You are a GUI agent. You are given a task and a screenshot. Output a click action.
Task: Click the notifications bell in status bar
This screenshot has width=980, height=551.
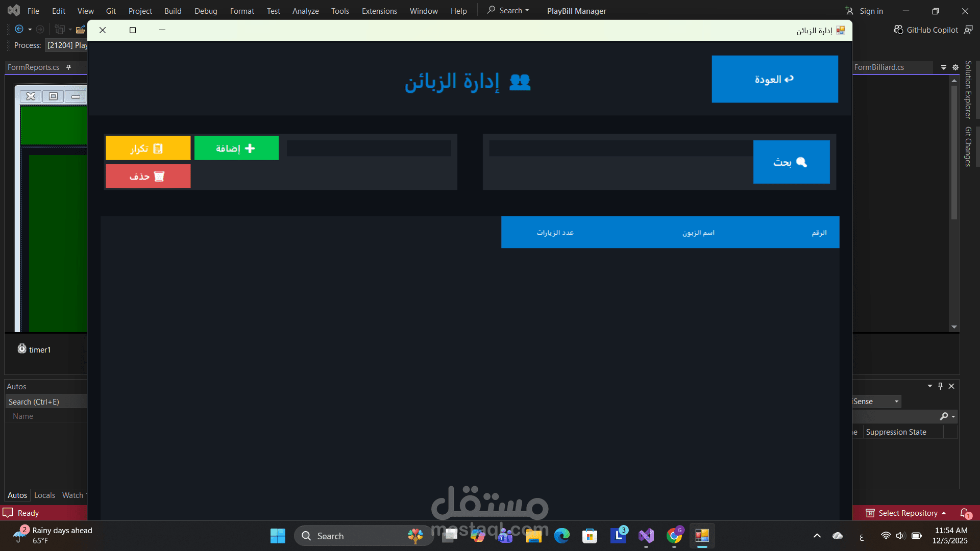(x=965, y=513)
